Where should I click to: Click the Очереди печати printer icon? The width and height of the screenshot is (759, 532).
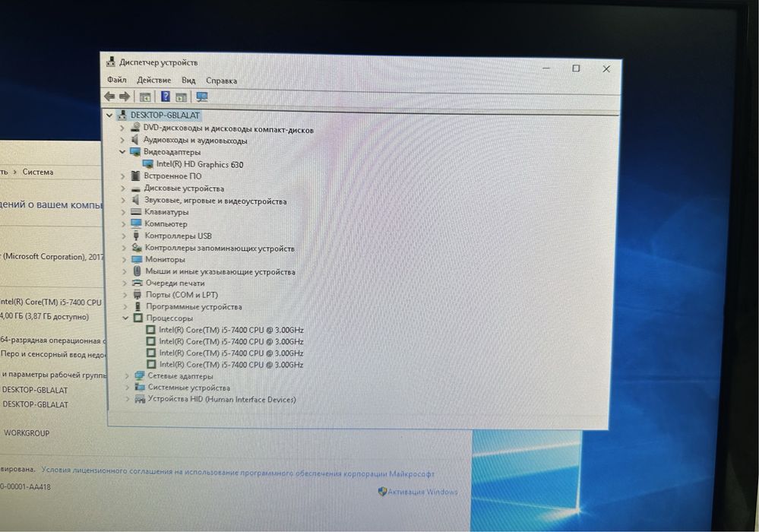(138, 283)
